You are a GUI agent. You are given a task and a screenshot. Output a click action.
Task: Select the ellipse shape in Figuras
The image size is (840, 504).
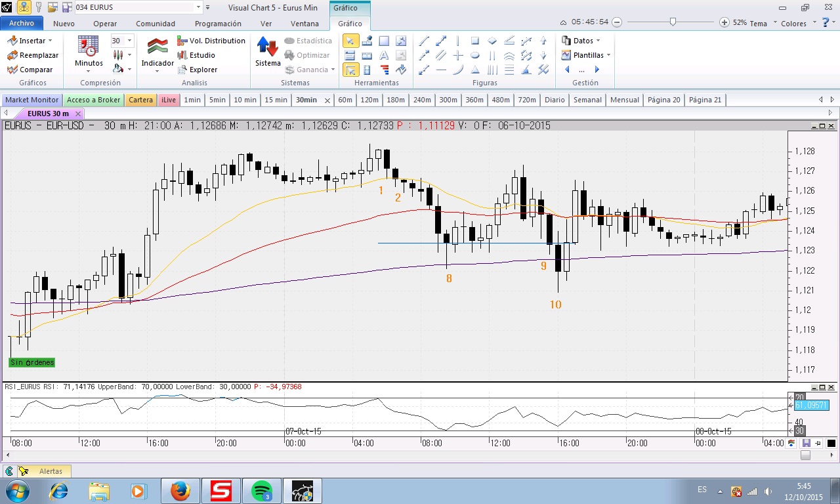(475, 55)
